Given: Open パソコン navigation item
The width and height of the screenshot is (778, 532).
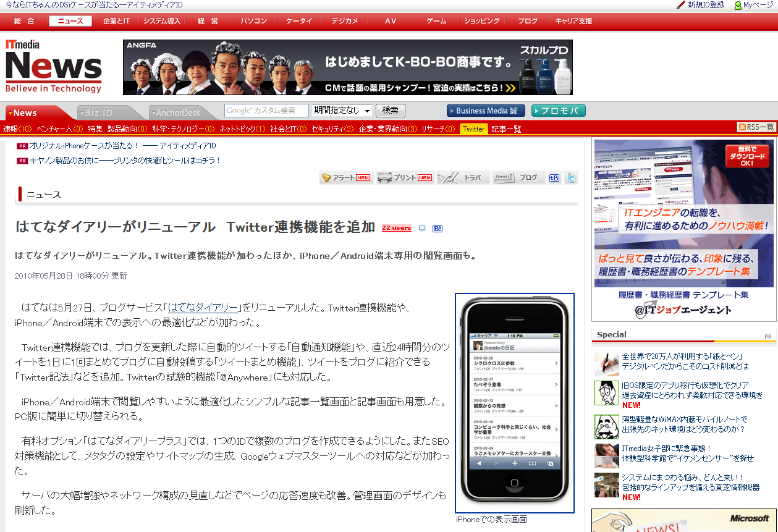Looking at the screenshot, I should pos(253,21).
